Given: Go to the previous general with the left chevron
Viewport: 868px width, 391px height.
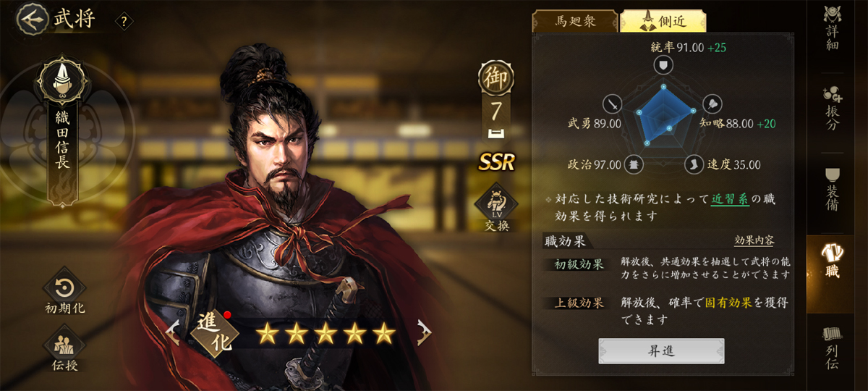Looking at the screenshot, I should click(x=173, y=333).
